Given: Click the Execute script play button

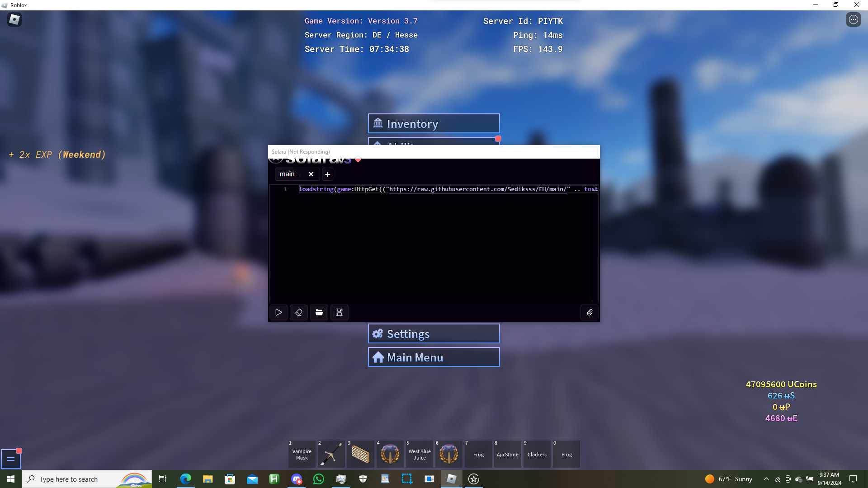Looking at the screenshot, I should point(278,312).
